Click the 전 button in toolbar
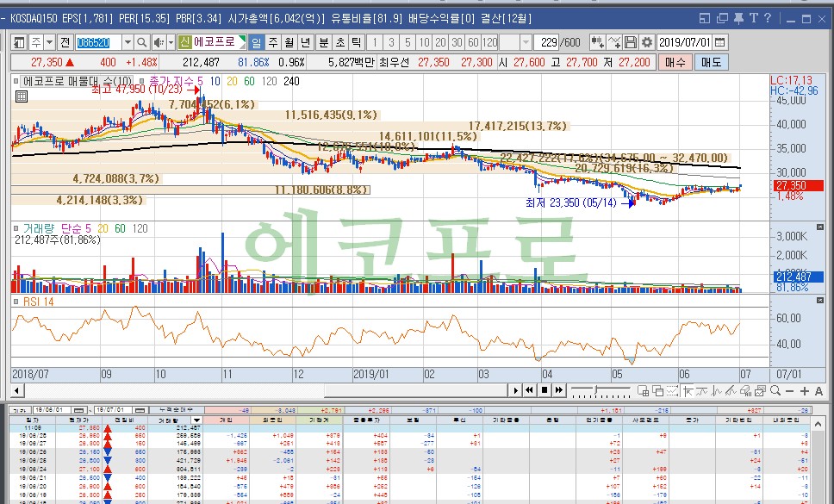 (x=65, y=42)
